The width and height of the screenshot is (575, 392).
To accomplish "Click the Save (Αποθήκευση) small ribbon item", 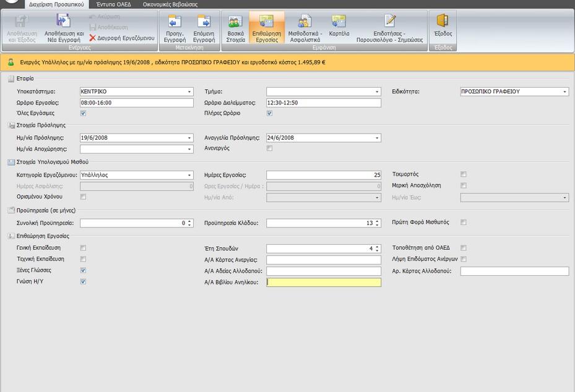I will click(109, 27).
